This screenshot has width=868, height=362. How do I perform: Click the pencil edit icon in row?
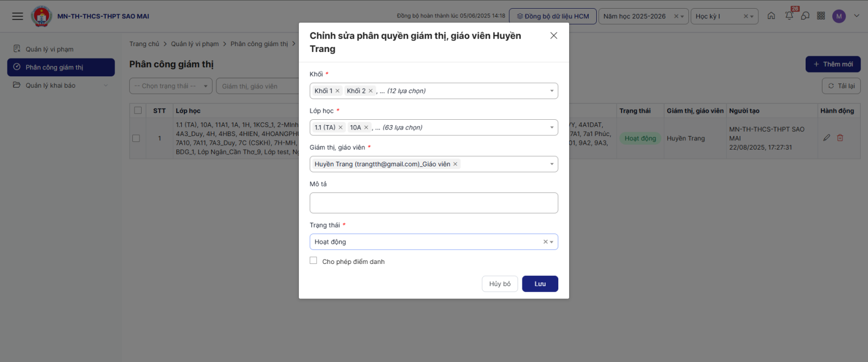[x=826, y=138]
